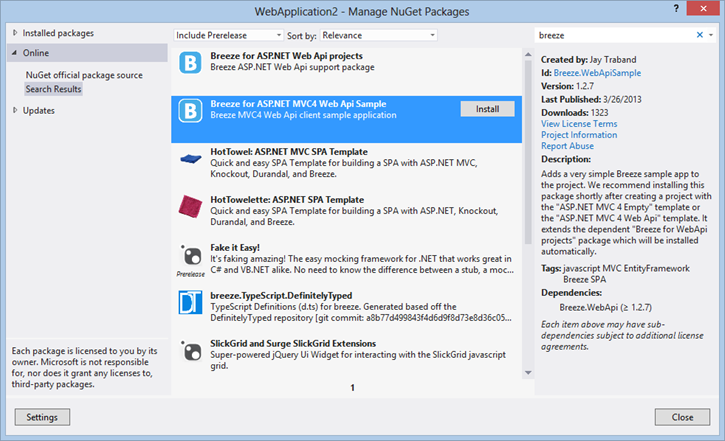The image size is (725, 441).
Task: Select HotTowel: ASP.NET MVC SPA Template
Action: tap(346, 166)
